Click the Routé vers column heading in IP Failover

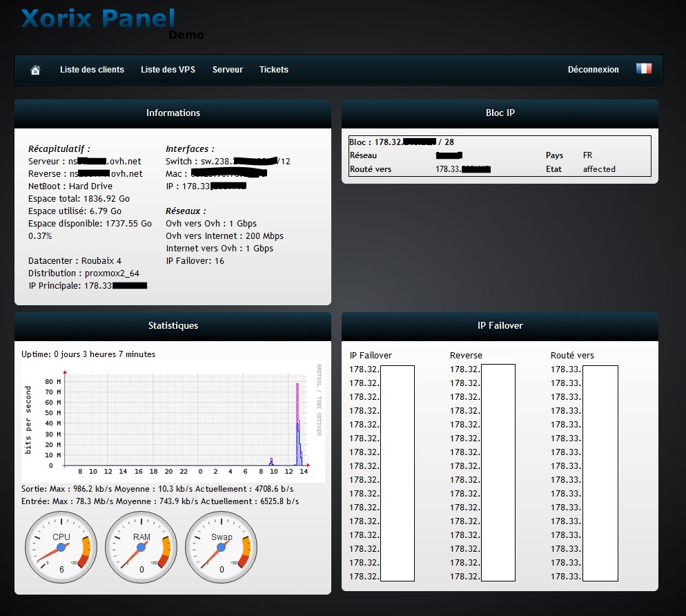[x=572, y=356]
